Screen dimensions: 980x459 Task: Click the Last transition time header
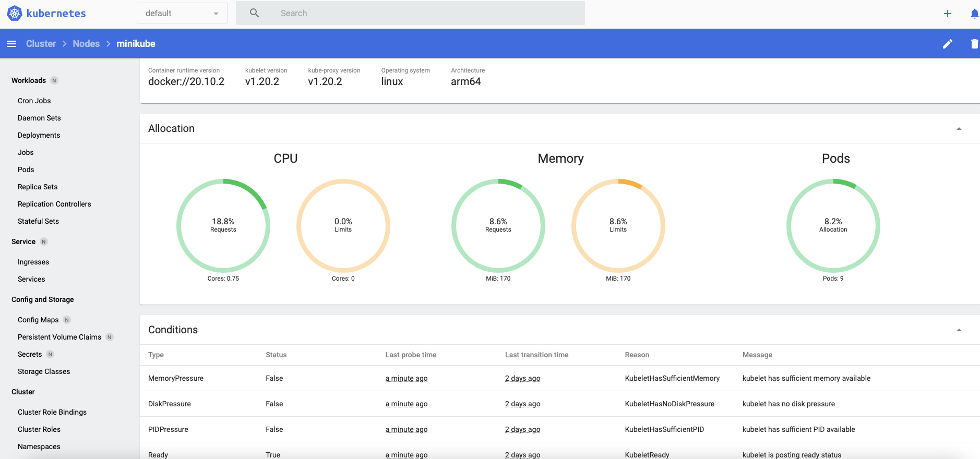point(536,355)
